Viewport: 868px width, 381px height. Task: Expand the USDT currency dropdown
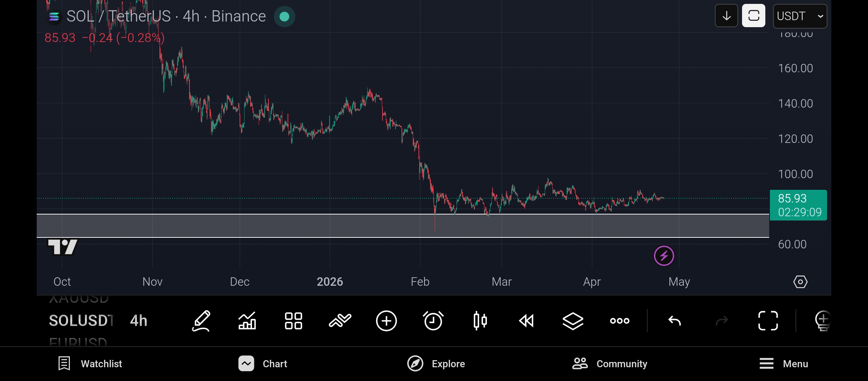pos(800,16)
